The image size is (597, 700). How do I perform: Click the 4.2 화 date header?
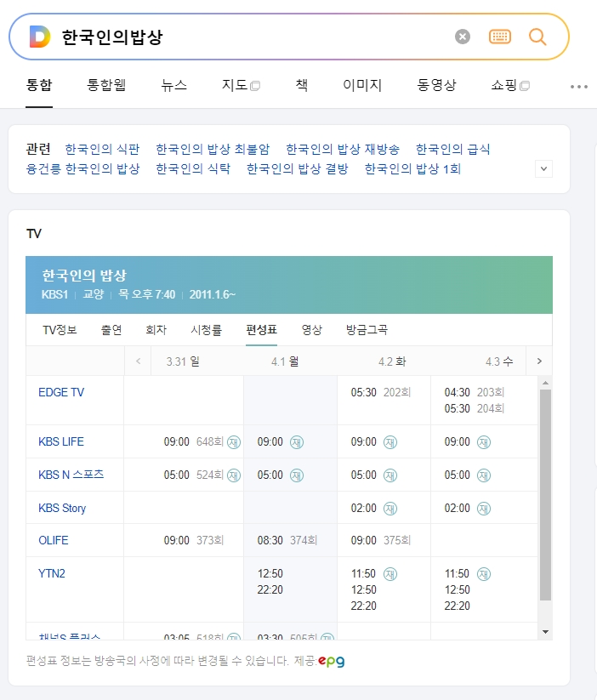pyautogui.click(x=392, y=361)
